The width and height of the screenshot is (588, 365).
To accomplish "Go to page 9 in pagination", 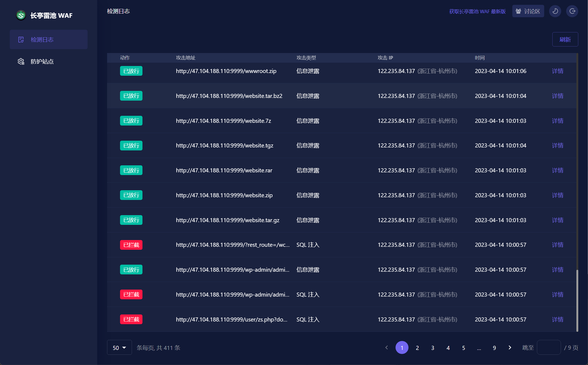I will point(494,348).
